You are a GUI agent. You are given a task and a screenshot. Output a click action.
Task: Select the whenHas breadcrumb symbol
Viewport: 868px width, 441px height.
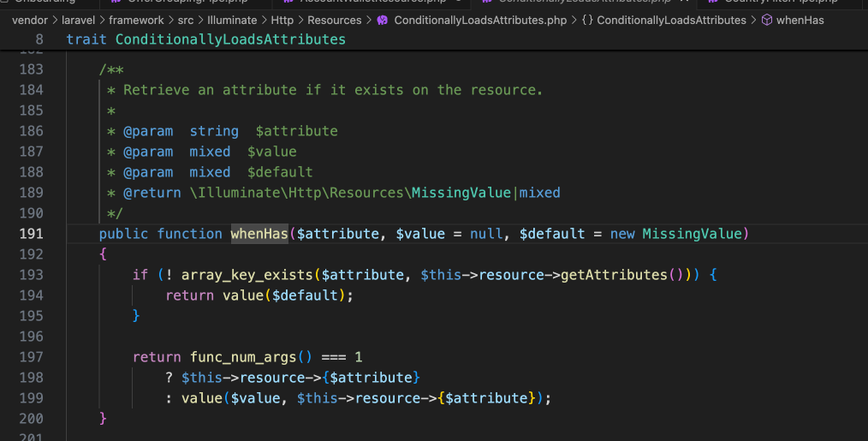tap(800, 21)
